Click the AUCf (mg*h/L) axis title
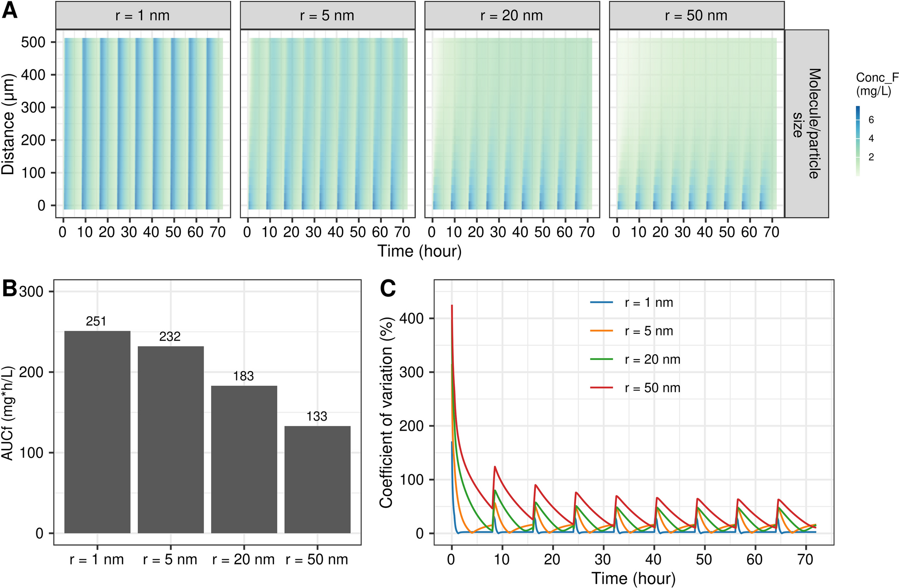The width and height of the screenshot is (899, 588). pos(8,413)
